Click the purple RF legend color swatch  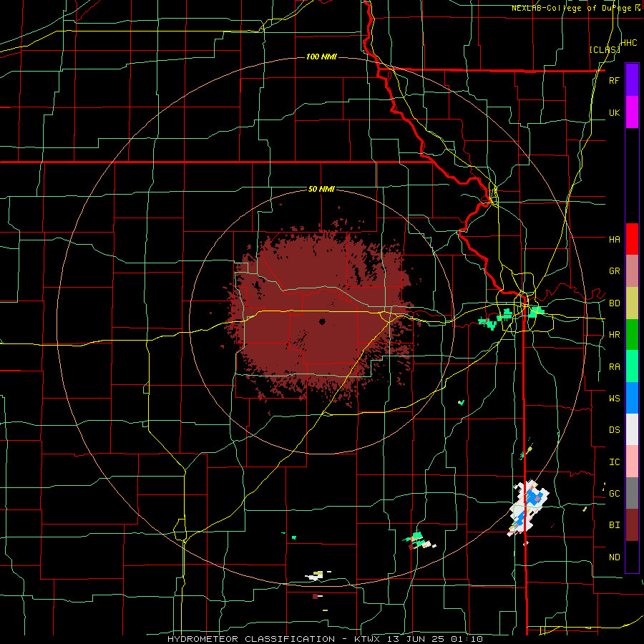click(632, 80)
